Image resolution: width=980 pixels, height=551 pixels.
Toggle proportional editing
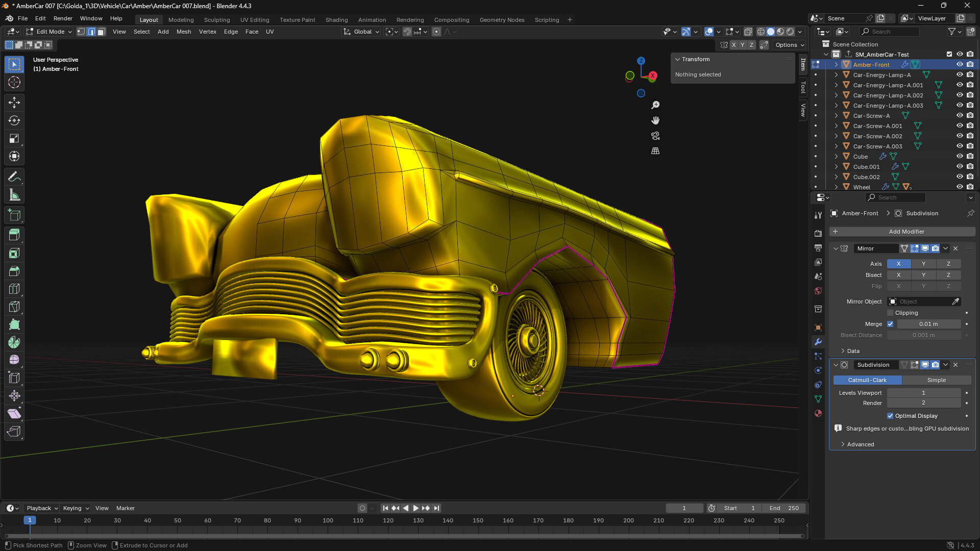436,32
